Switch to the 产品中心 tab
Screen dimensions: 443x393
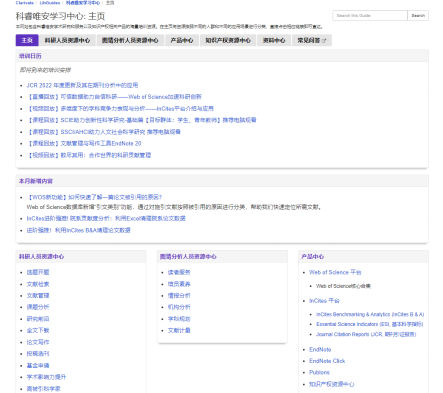182,40
